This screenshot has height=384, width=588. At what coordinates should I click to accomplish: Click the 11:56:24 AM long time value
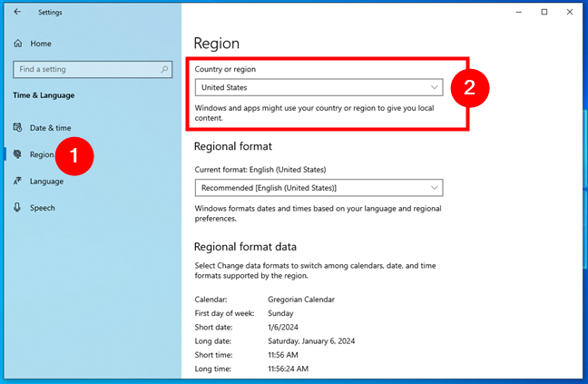tap(288, 369)
